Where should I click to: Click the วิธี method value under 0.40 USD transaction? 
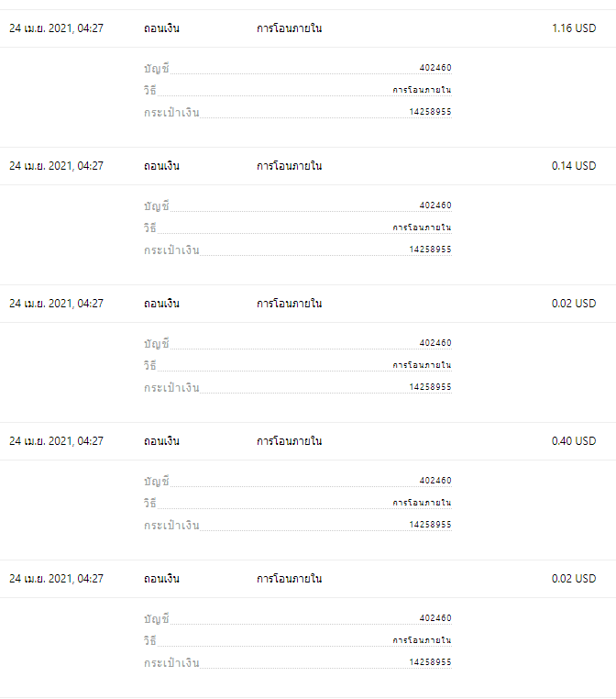pos(422,503)
